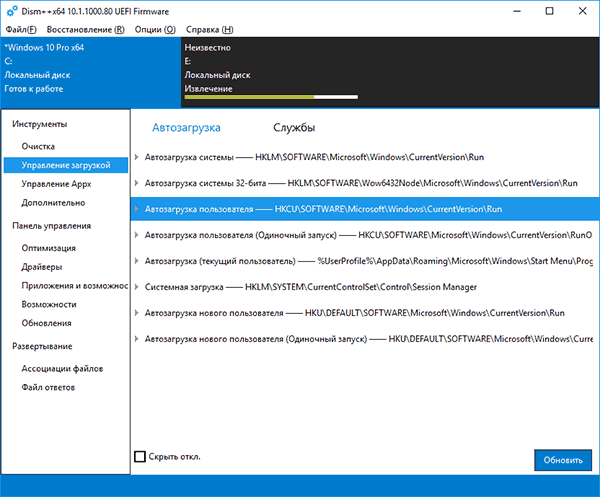Expand 'Автозагрузка системы 32-бита' entry arrow
600x497 pixels.
pos(136,183)
